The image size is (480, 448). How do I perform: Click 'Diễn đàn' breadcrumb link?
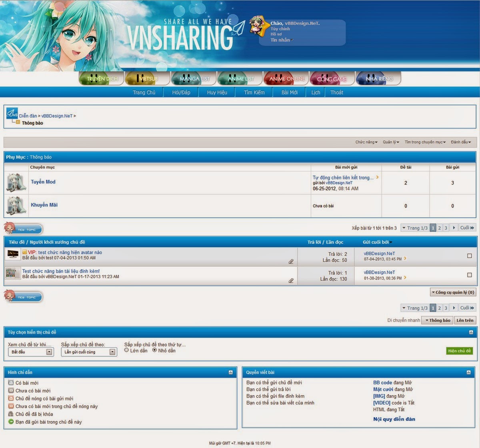[x=28, y=116]
